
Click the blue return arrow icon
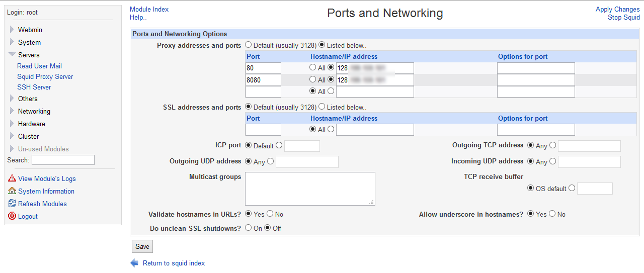(134, 263)
